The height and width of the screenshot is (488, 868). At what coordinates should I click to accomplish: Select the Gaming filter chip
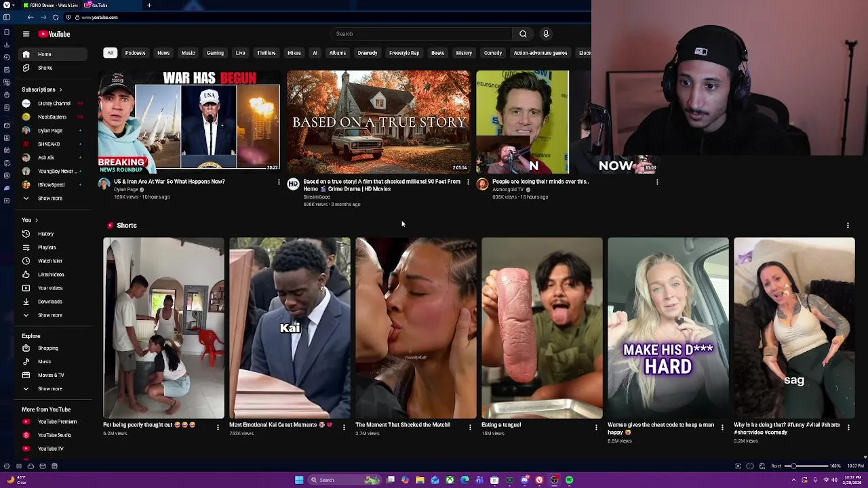click(x=215, y=53)
